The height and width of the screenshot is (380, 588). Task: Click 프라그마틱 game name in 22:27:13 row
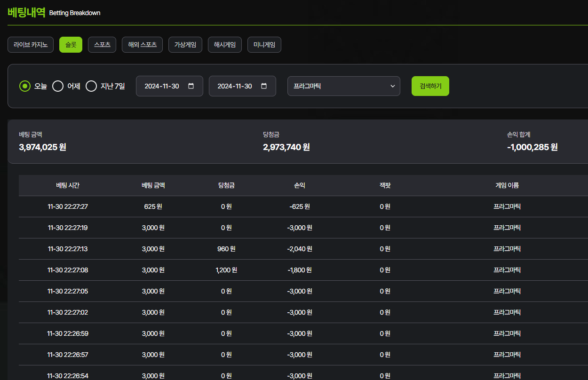[x=507, y=249]
